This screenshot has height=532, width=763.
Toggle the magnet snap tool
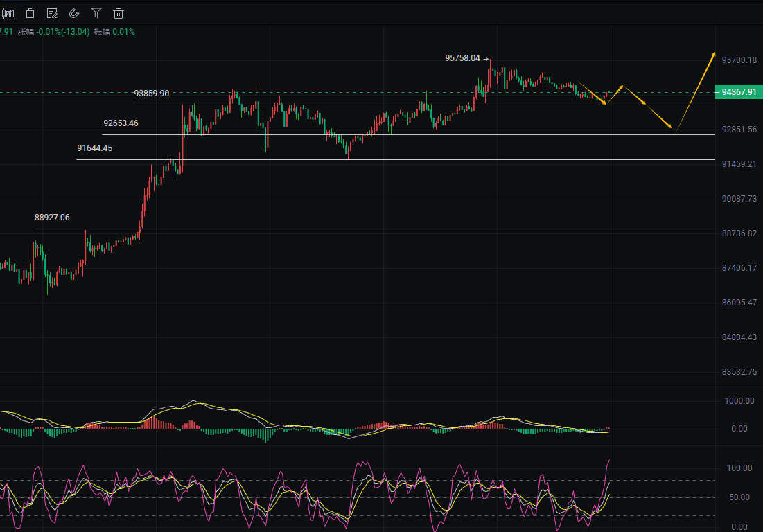[74, 13]
